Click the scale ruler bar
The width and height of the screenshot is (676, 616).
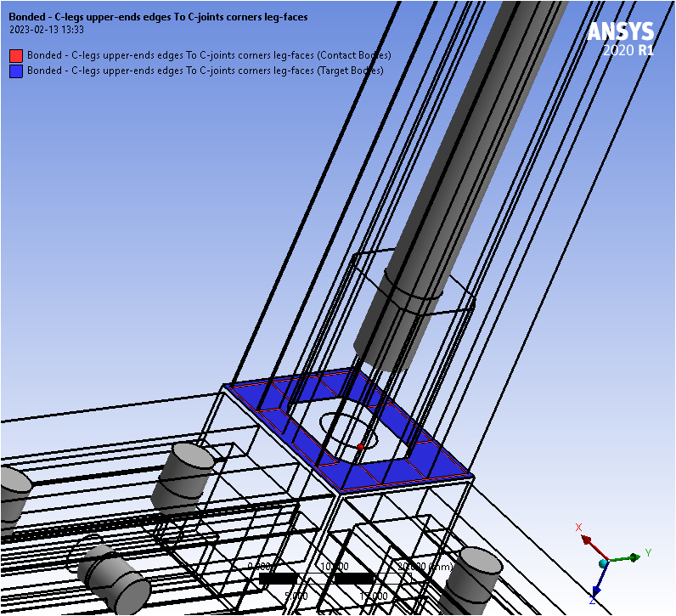pos(336,578)
